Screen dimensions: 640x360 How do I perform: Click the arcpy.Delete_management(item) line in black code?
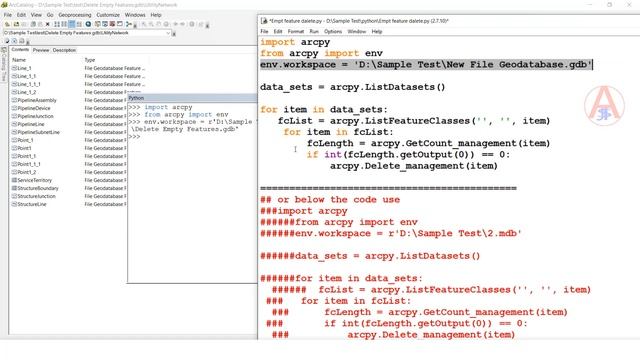[x=414, y=166]
